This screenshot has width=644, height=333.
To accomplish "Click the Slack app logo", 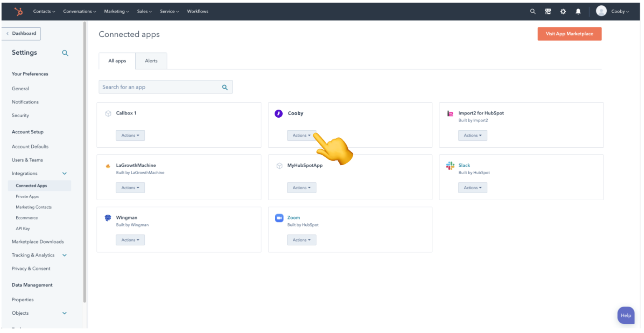I will pyautogui.click(x=450, y=166).
